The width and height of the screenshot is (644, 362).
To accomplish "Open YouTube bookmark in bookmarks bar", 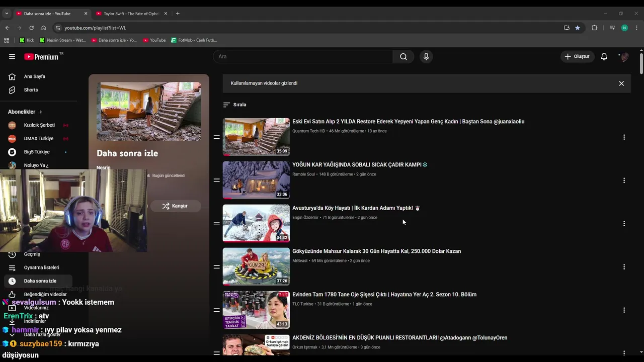I will [154, 40].
